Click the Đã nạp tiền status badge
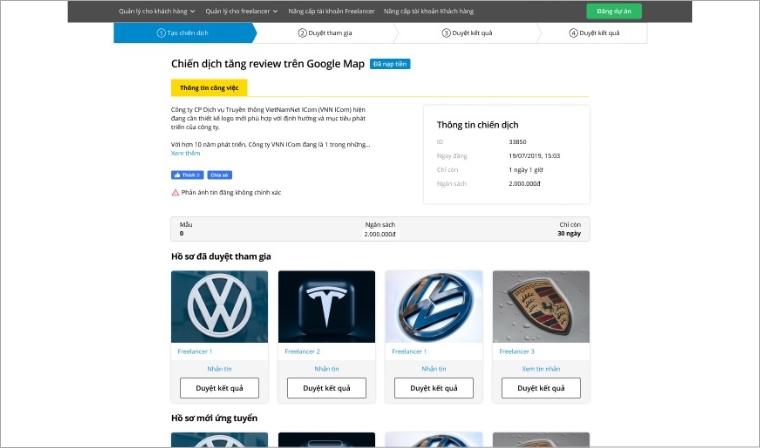Viewport: 760px width, 448px height. tap(390, 64)
